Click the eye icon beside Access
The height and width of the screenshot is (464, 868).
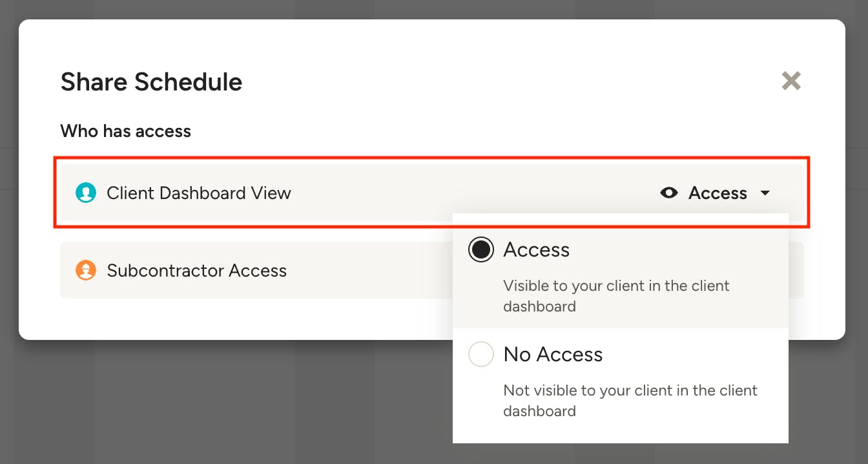point(669,193)
